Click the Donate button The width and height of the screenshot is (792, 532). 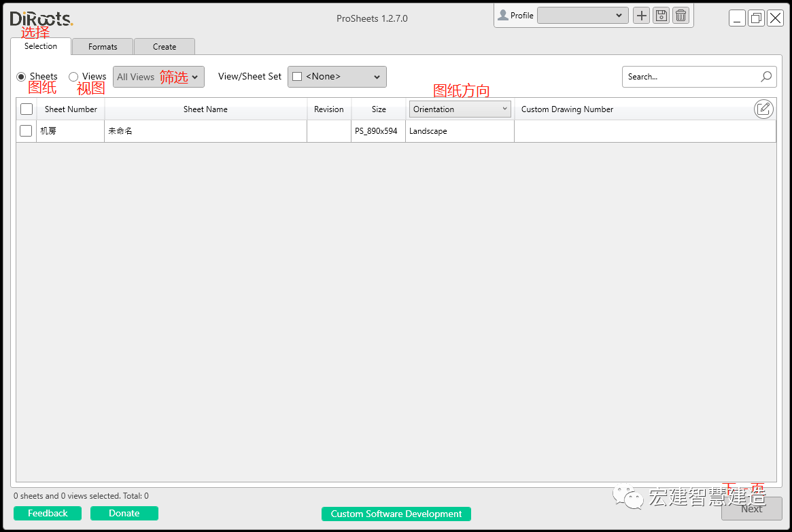tap(124, 514)
